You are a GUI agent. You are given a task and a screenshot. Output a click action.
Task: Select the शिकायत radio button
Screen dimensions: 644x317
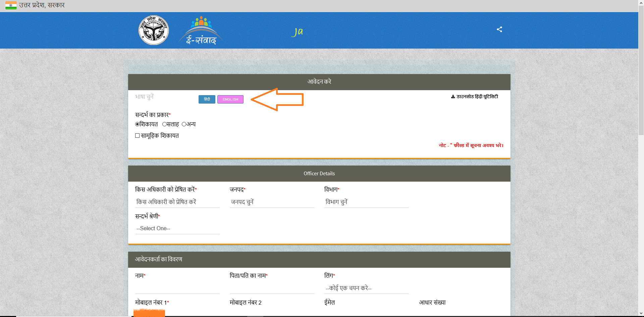137,124
